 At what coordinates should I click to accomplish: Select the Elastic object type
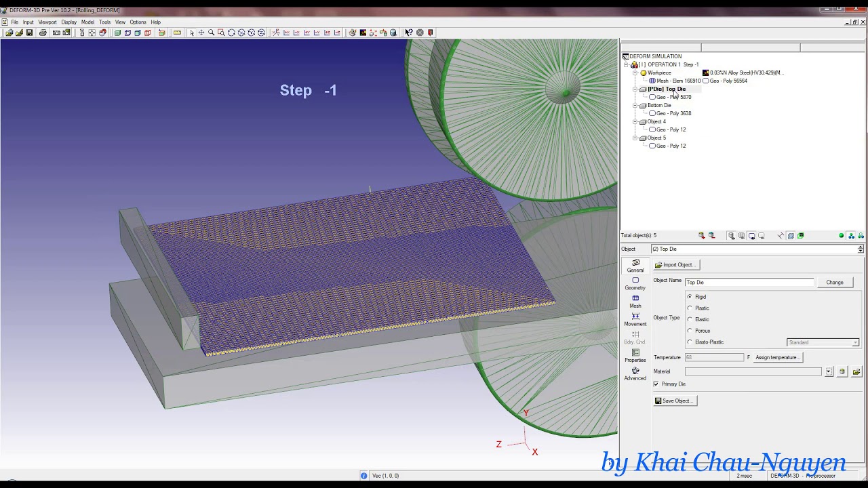(698, 319)
